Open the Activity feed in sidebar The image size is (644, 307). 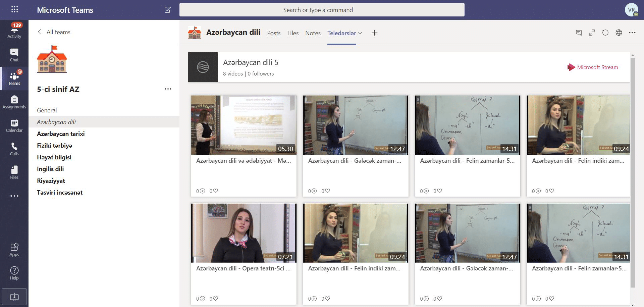pyautogui.click(x=14, y=30)
